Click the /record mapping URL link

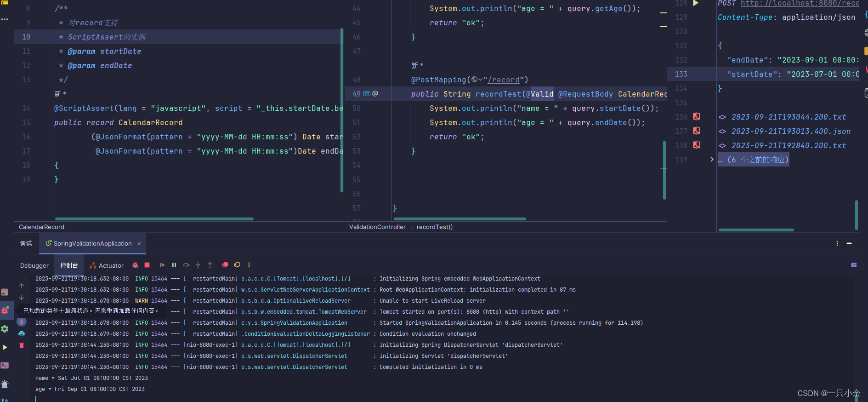504,80
